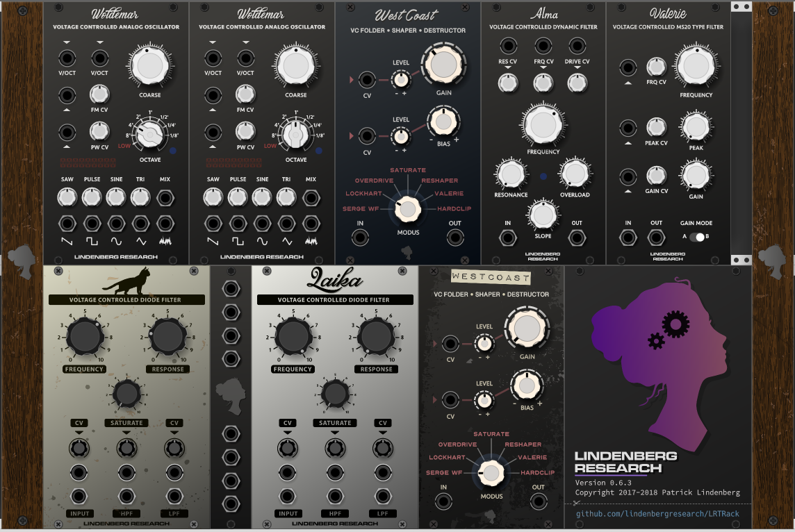Screen dimensions: 795x532
Task: Open the github.com/lindenbergresearch/LRTRack link
Action: pos(657,514)
